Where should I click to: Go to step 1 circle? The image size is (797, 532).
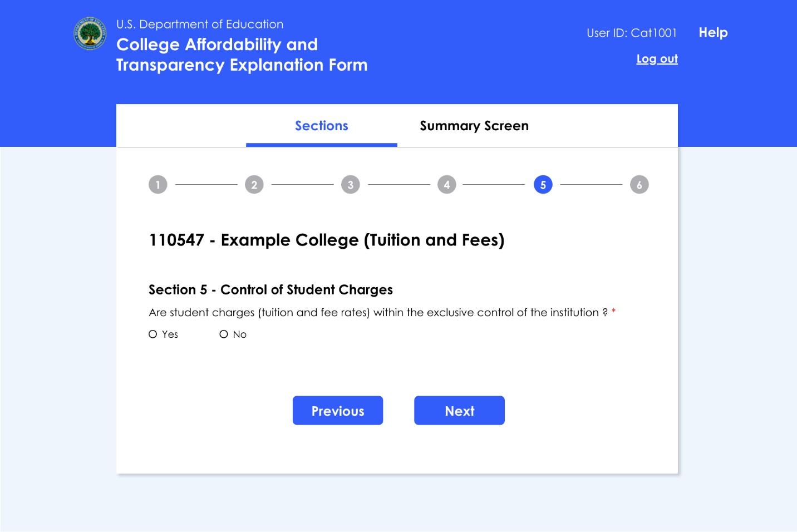coord(158,185)
